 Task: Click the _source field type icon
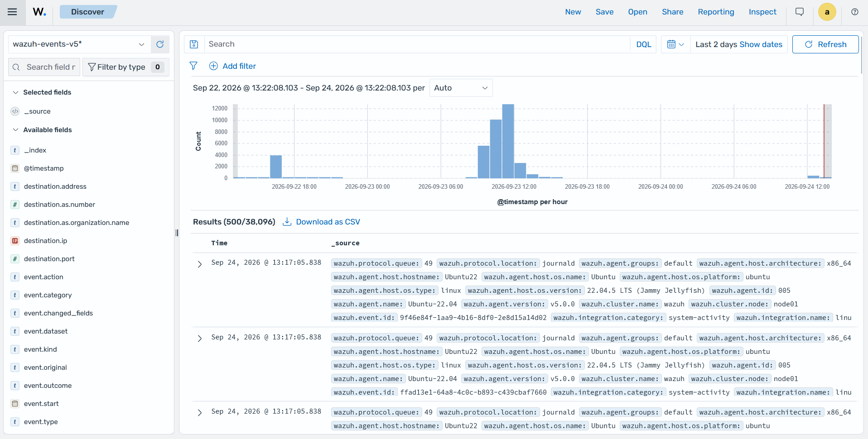pos(15,111)
